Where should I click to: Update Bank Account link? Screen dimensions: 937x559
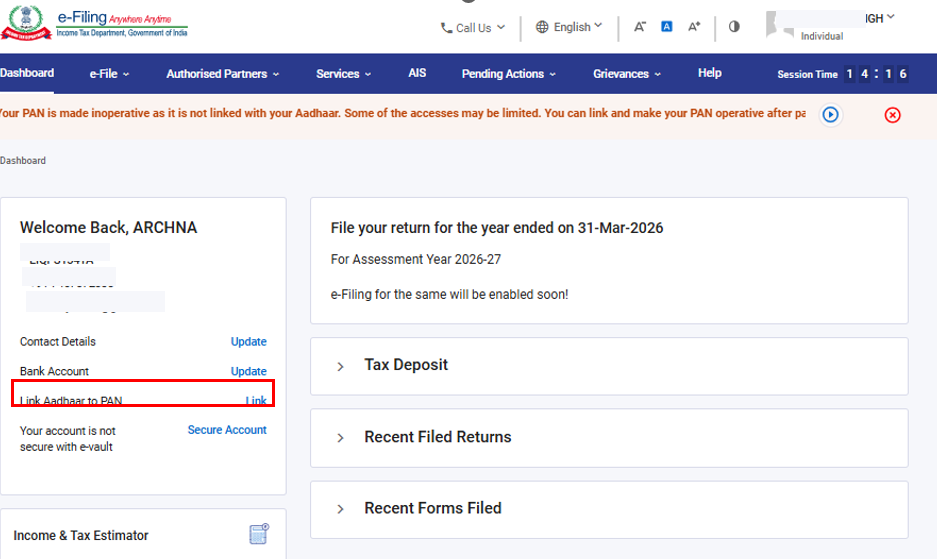249,371
